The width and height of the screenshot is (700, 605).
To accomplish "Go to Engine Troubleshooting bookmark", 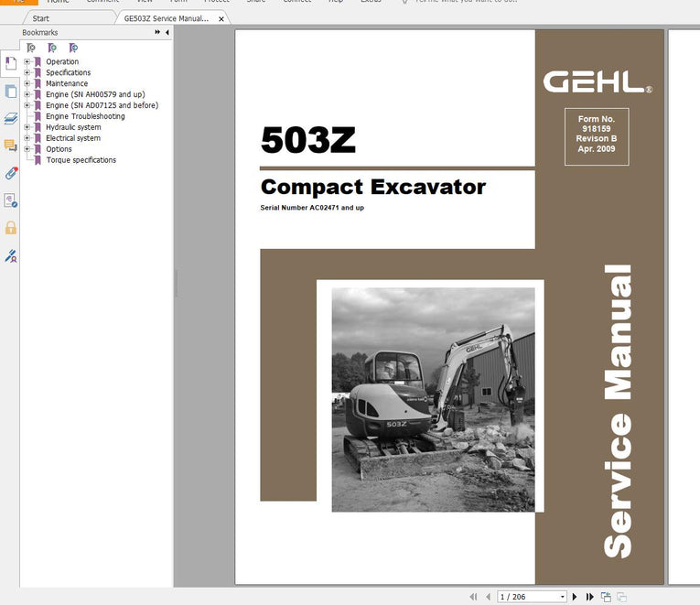I will [85, 116].
